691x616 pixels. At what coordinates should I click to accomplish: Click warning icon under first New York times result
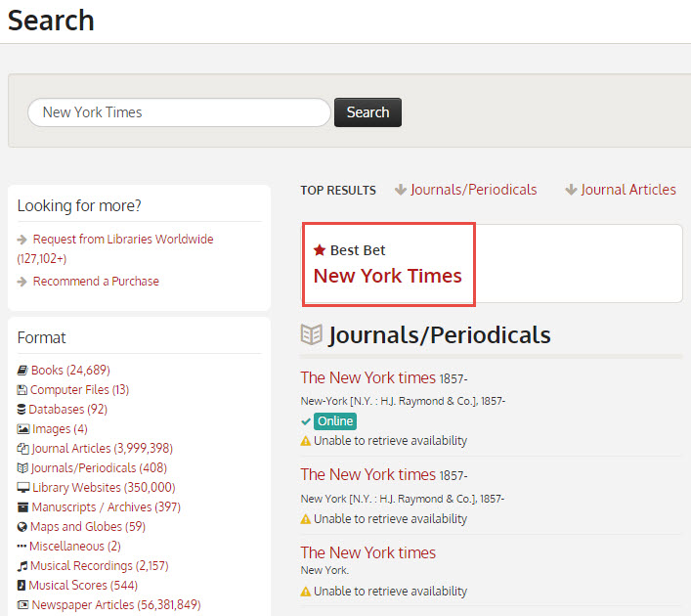pos(305,441)
